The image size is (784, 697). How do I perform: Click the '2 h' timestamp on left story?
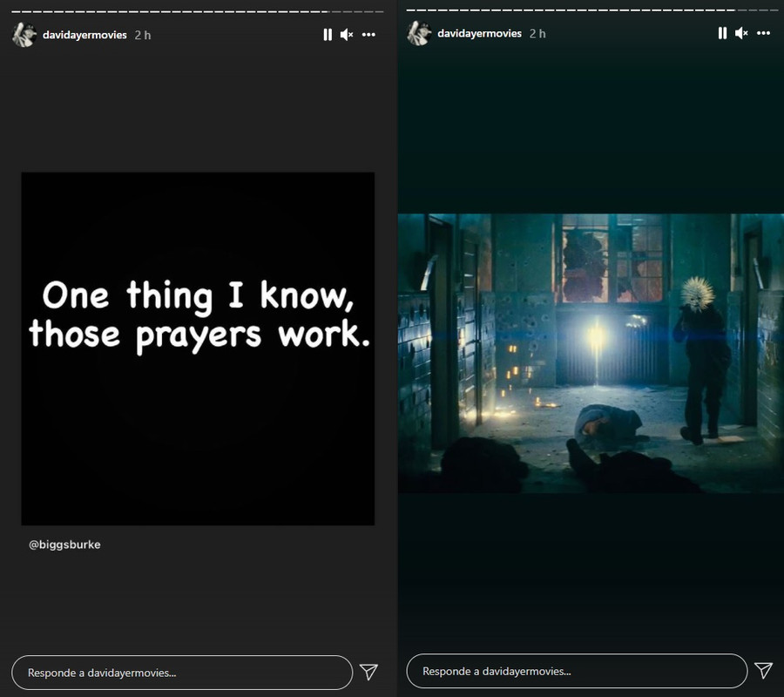[143, 35]
